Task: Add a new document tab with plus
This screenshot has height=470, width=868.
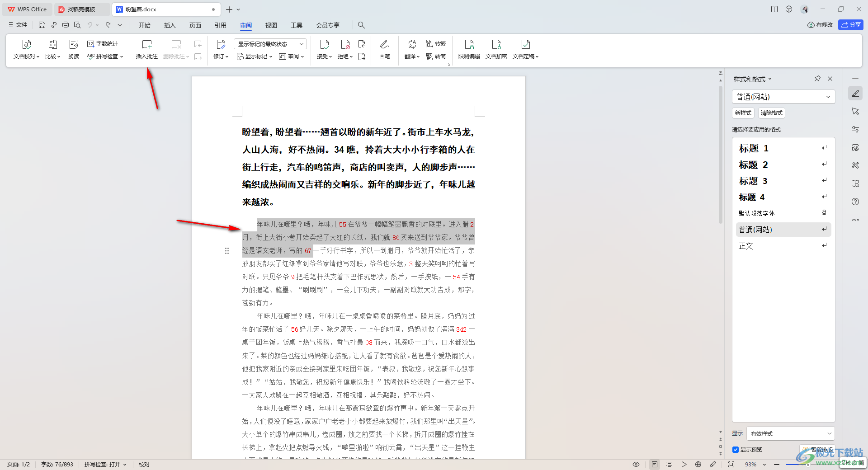Action: [229, 9]
